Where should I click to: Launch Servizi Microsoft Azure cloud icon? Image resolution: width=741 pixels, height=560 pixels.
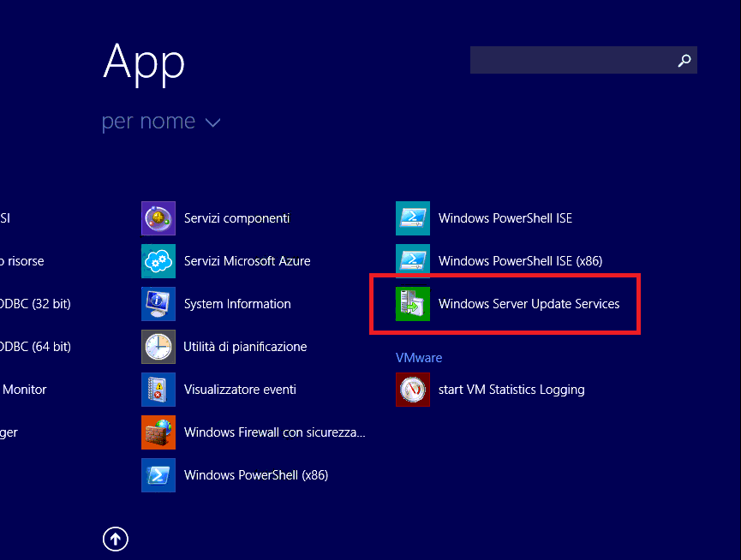point(158,261)
